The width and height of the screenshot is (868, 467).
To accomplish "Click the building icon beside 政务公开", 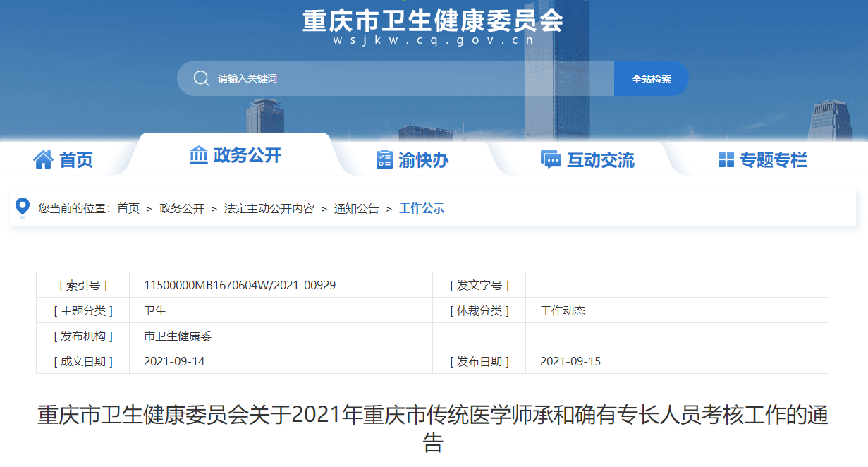I will [199, 155].
